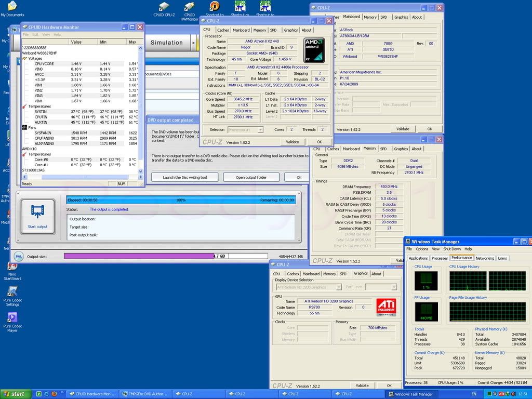Click OK in the front CPU-Z CPU window
This screenshot has width=532, height=399.
click(x=319, y=142)
